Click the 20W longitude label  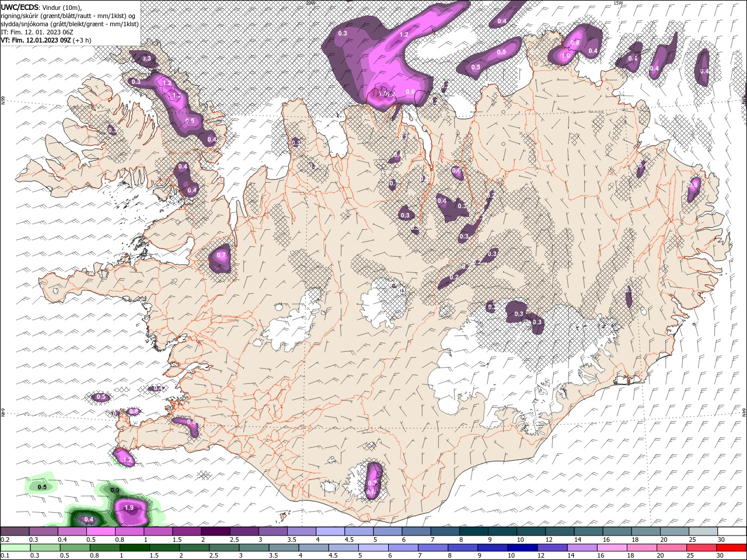pyautogui.click(x=310, y=3)
